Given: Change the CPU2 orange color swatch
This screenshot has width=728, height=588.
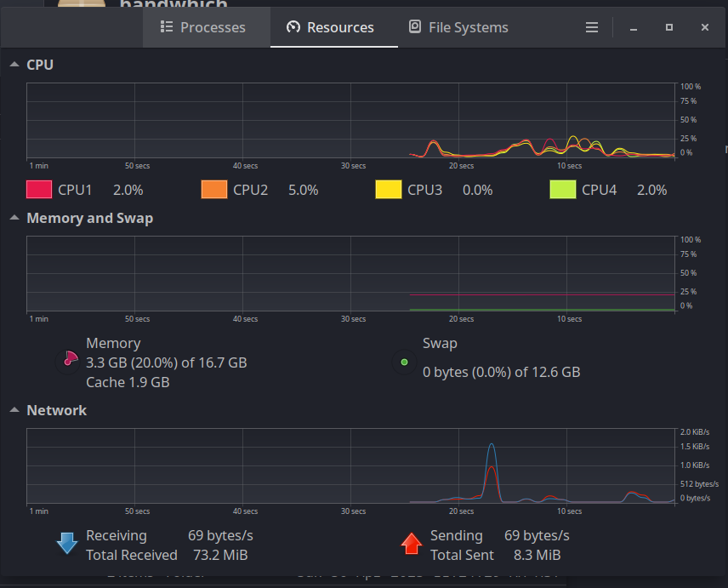Looking at the screenshot, I should tap(214, 190).
